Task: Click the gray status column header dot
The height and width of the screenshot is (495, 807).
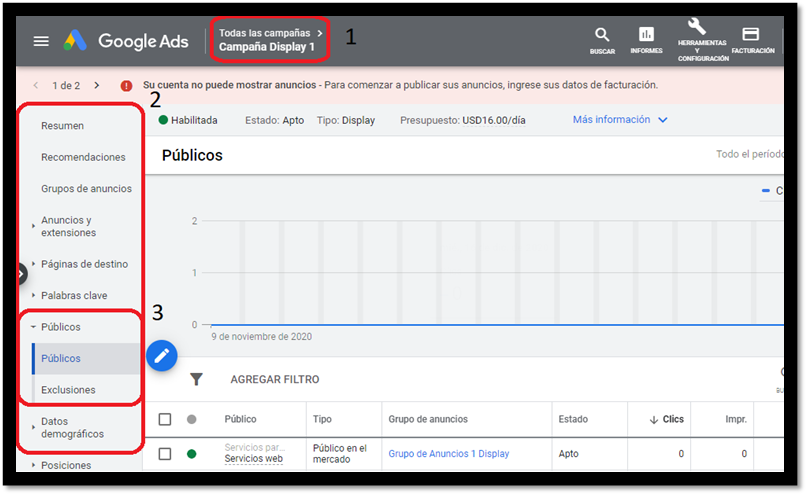Action: coord(191,419)
